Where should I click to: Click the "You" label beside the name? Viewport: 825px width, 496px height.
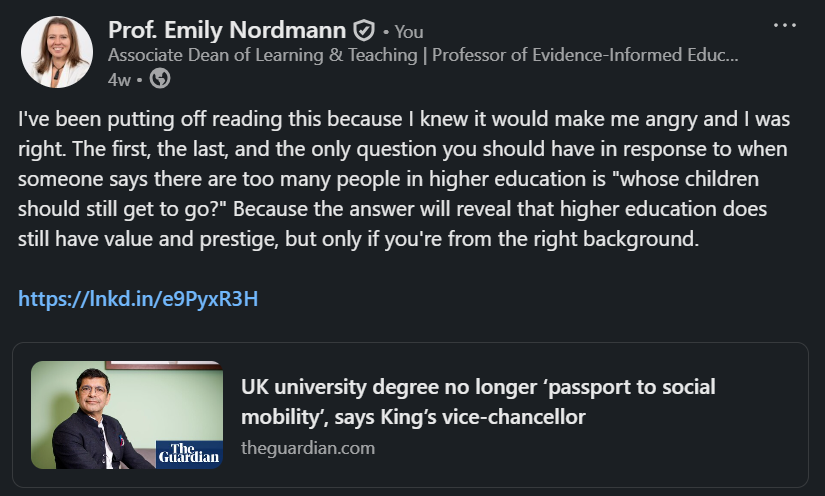coord(409,32)
